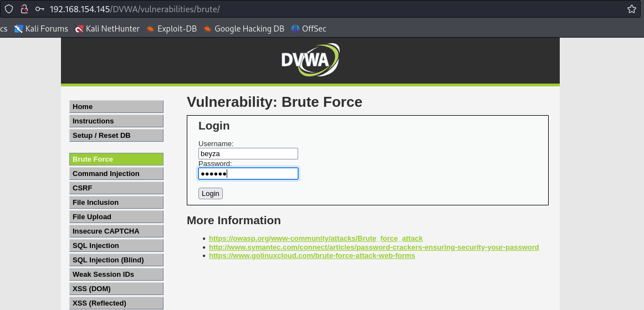This screenshot has width=644, height=310.
Task: Go to Home menu item
Action: (116, 107)
